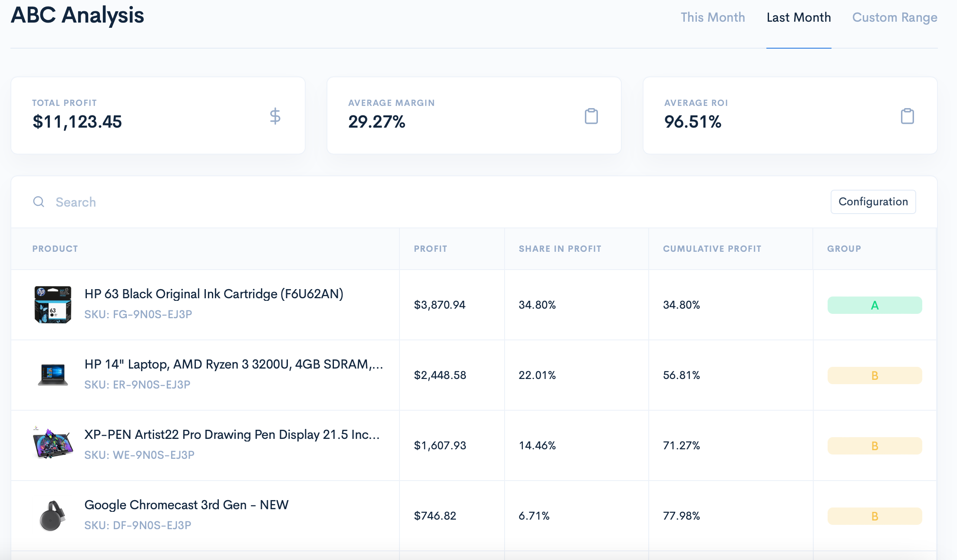Open the Configuration dialog
The height and width of the screenshot is (560, 957).
point(873,202)
